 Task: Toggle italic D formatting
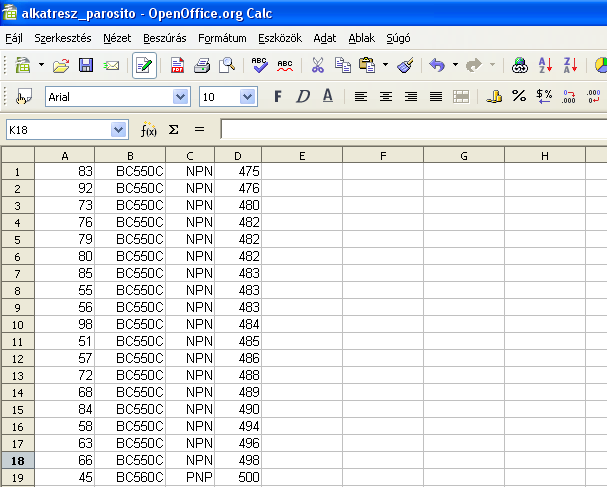point(303,96)
